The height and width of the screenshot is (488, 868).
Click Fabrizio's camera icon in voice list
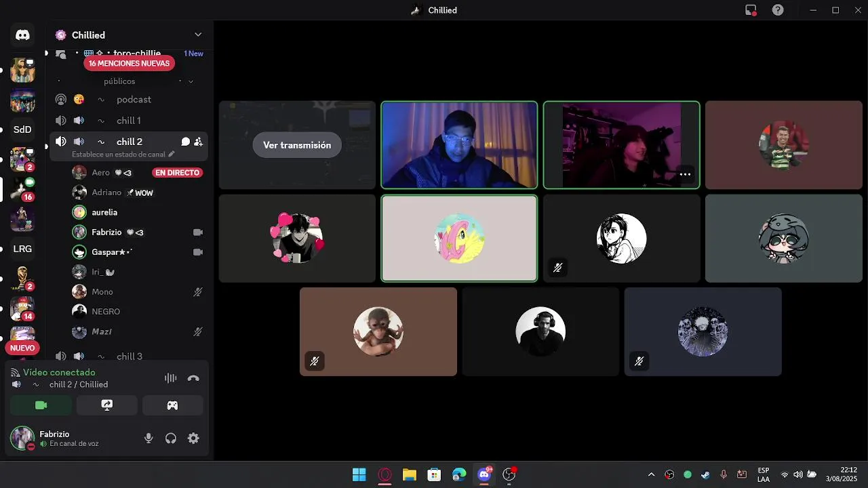pyautogui.click(x=198, y=232)
